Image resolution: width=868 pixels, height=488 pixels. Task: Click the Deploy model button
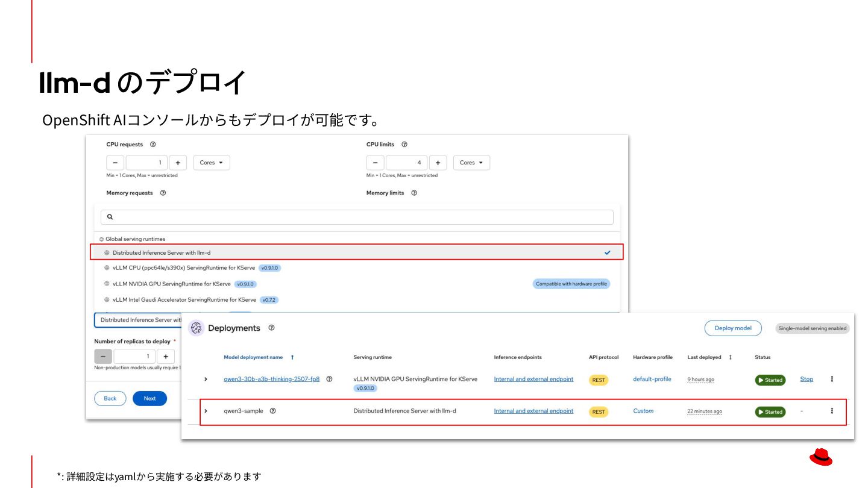[x=733, y=328]
